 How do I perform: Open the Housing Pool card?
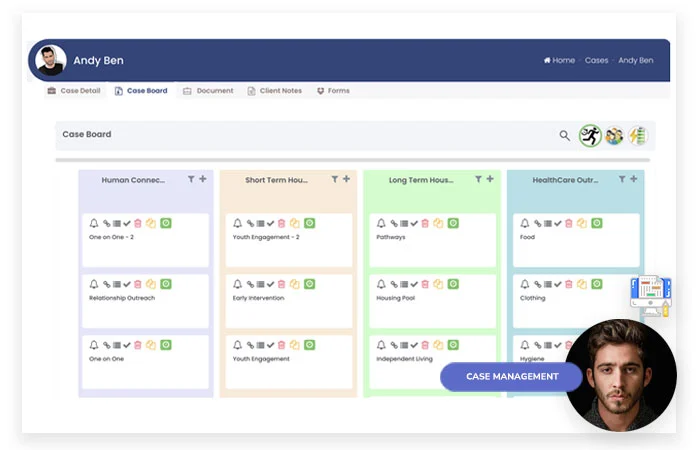coord(433,301)
